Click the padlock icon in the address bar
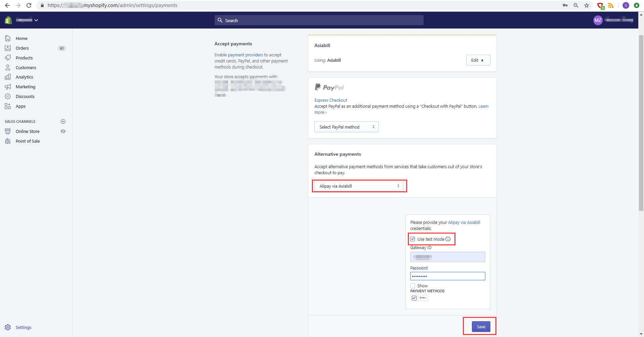Image resolution: width=644 pixels, height=337 pixels. coord(42,5)
